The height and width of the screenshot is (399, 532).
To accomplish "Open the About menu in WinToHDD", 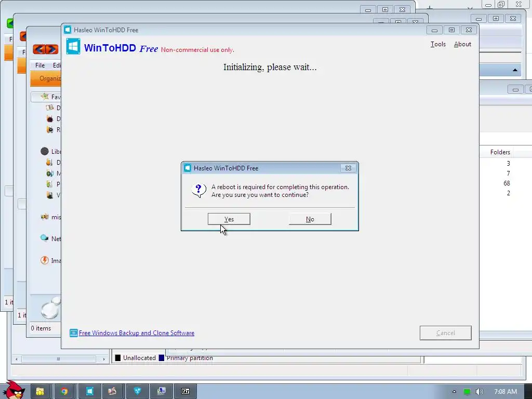I will tap(462, 44).
